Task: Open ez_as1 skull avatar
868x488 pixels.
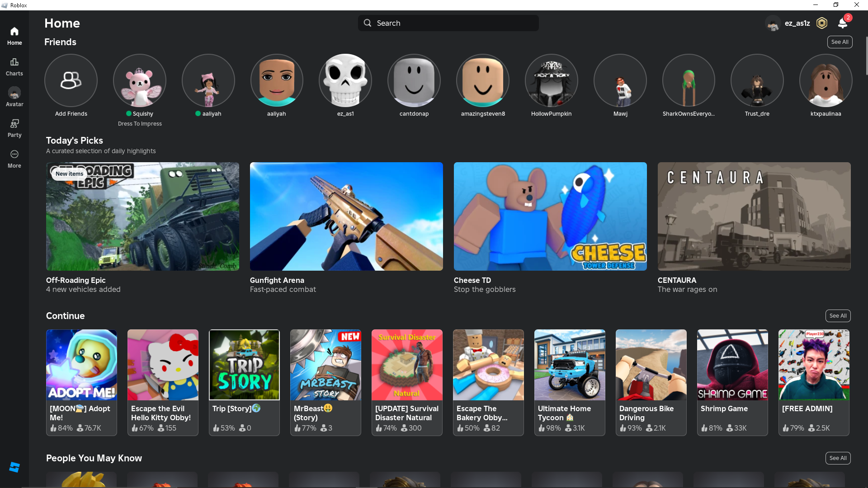Action: pyautogui.click(x=345, y=80)
